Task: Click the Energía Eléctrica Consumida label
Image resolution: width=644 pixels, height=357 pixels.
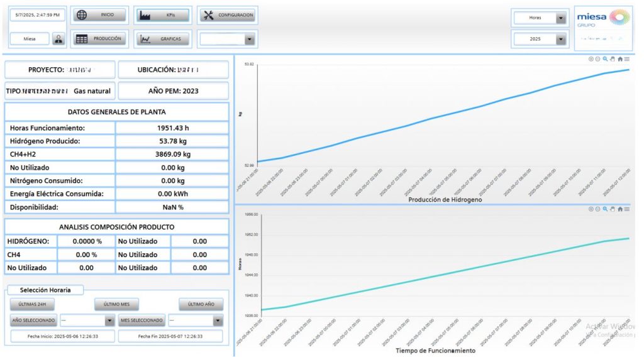Action: (57, 194)
